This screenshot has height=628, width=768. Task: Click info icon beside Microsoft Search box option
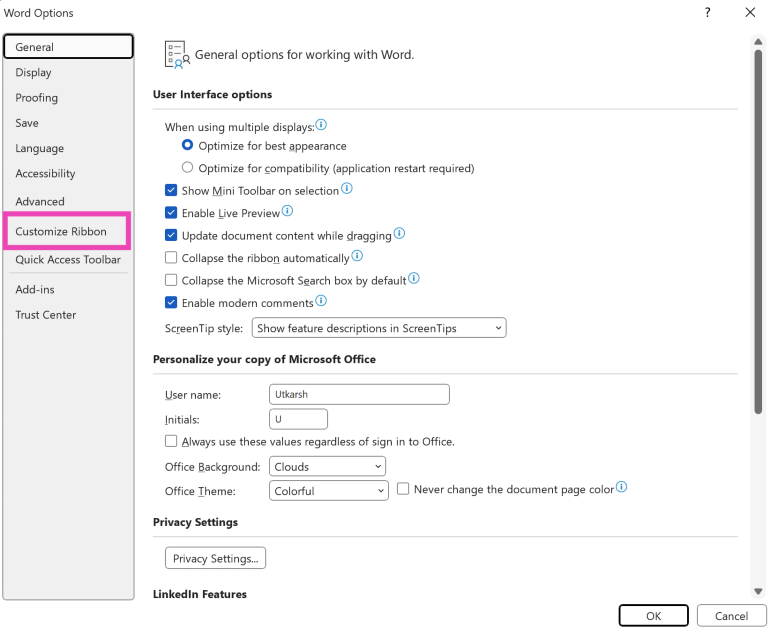tap(414, 279)
